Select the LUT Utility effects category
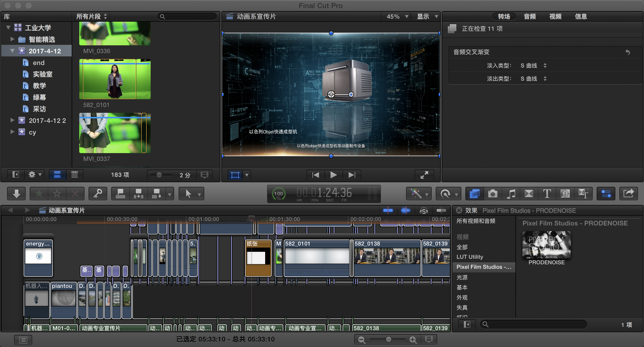The image size is (644, 347). 469,257
